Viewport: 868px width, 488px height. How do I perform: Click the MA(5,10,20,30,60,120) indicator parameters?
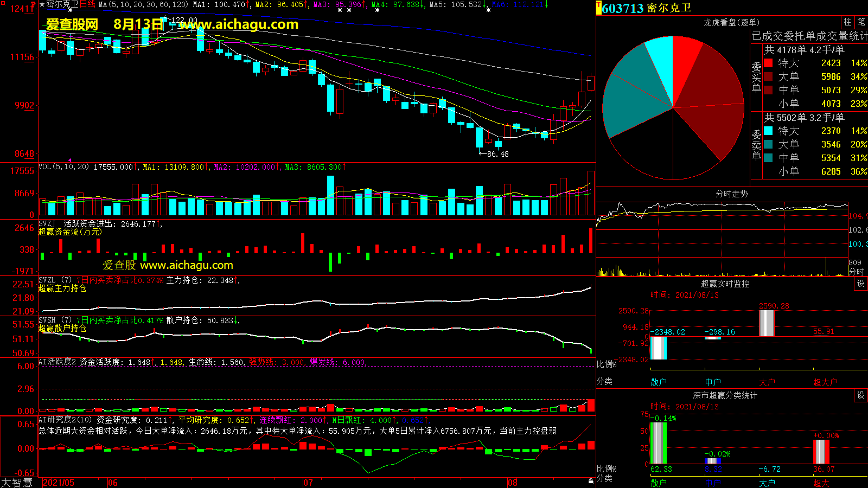pyautogui.click(x=143, y=4)
